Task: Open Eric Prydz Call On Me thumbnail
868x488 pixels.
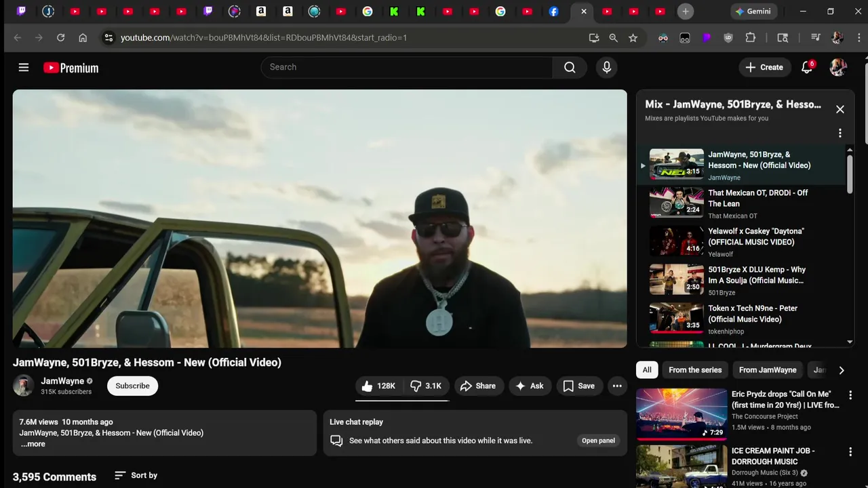Action: click(681, 413)
